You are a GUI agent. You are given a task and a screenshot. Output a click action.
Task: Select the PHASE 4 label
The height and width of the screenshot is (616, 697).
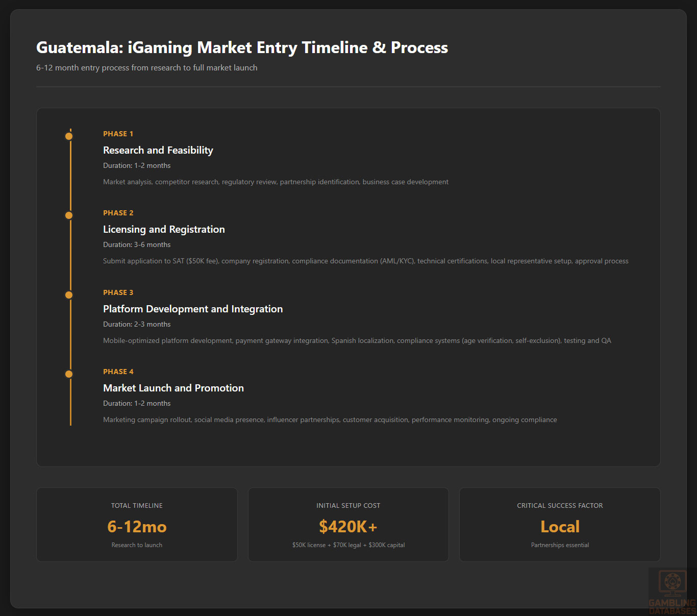(118, 372)
